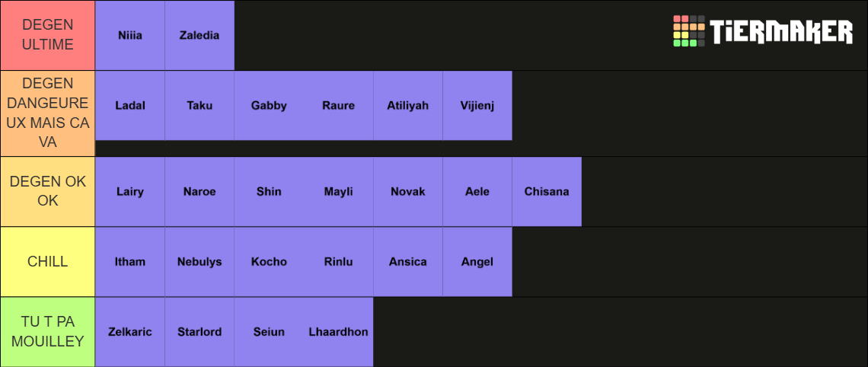The image size is (868, 367).
Task: Click the DEGEN DANGEUREUX MAIS CA VA label
Action: click(48, 113)
